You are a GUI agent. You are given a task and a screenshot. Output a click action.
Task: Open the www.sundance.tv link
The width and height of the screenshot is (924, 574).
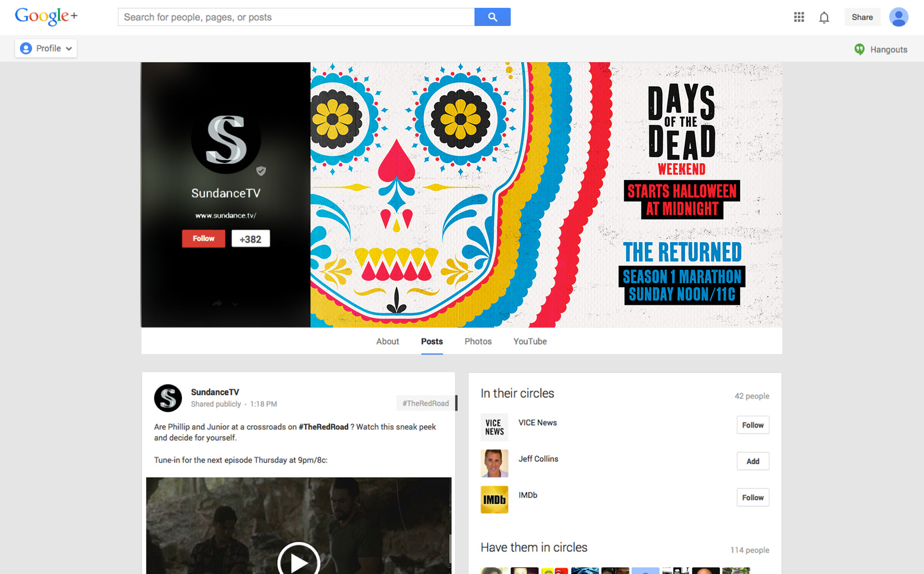click(x=225, y=216)
